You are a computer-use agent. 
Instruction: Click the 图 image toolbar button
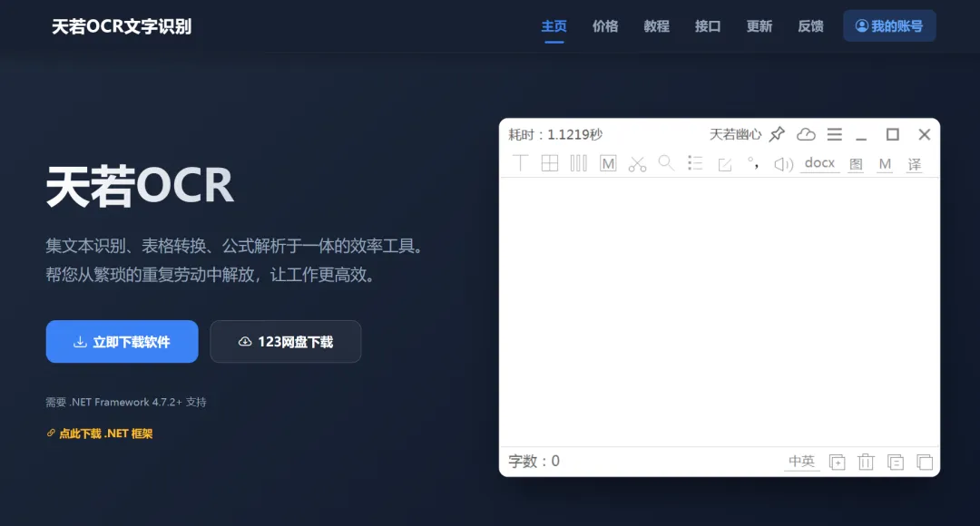point(856,164)
